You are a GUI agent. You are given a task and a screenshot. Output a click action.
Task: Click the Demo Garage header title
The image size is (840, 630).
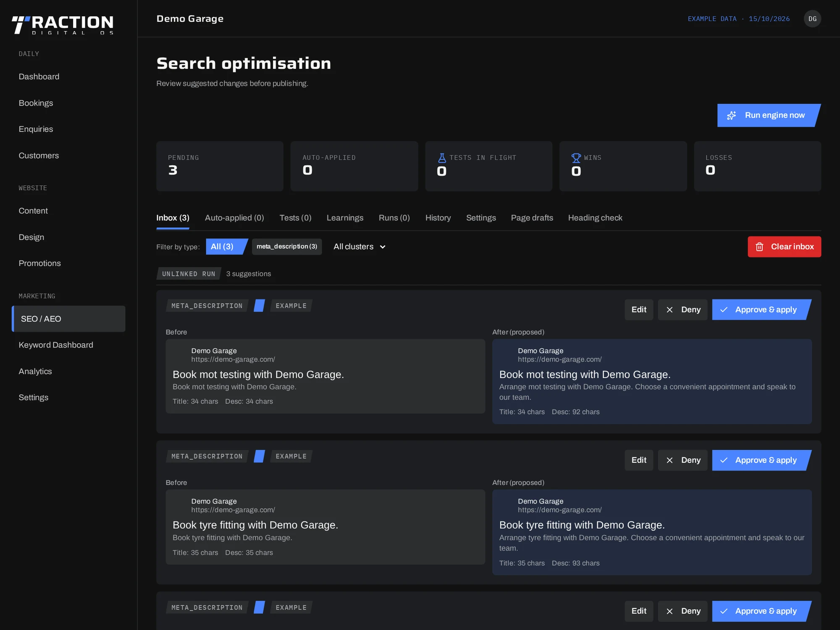190,19
